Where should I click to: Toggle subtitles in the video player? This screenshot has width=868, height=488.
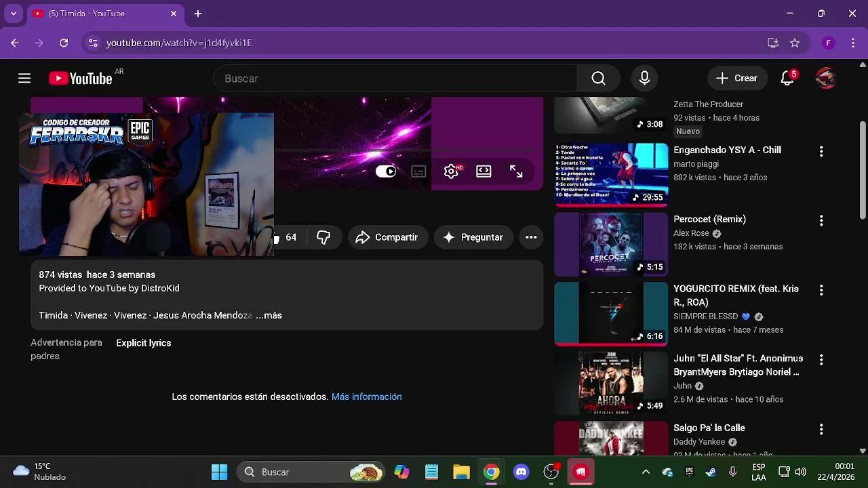pos(418,171)
